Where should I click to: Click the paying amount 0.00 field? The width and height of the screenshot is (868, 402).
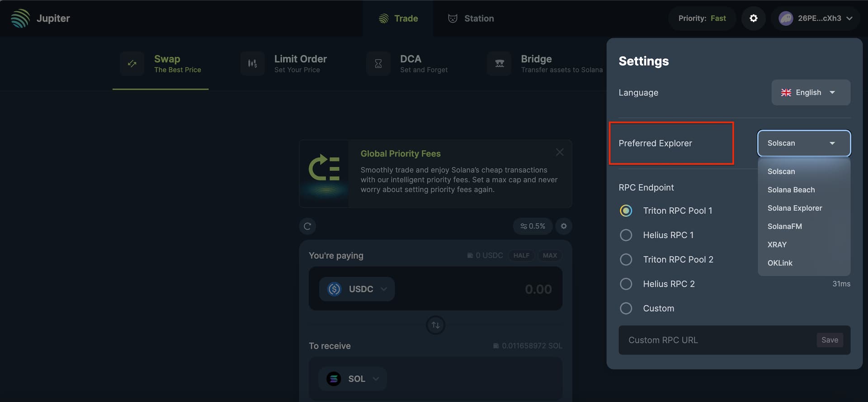pos(538,289)
